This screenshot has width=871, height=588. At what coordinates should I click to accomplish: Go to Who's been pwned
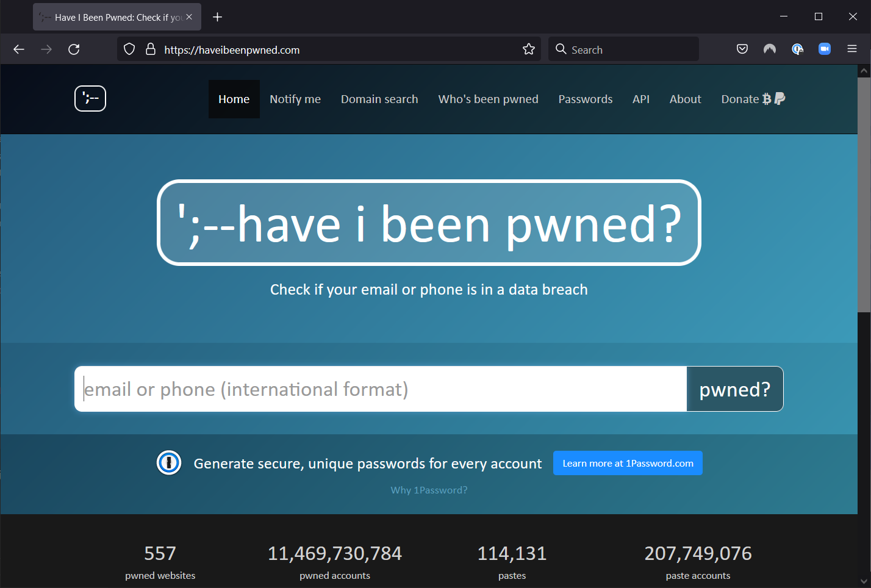tap(488, 99)
